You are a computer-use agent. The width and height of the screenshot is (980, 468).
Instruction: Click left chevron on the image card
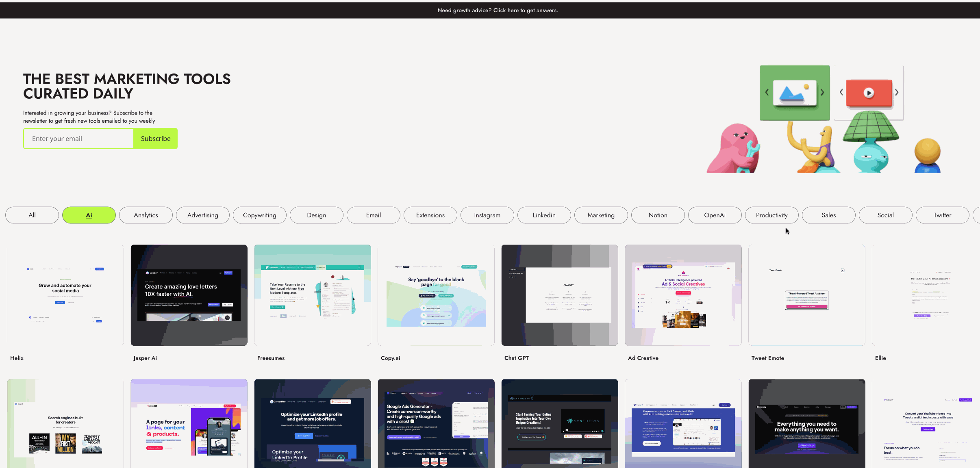767,92
